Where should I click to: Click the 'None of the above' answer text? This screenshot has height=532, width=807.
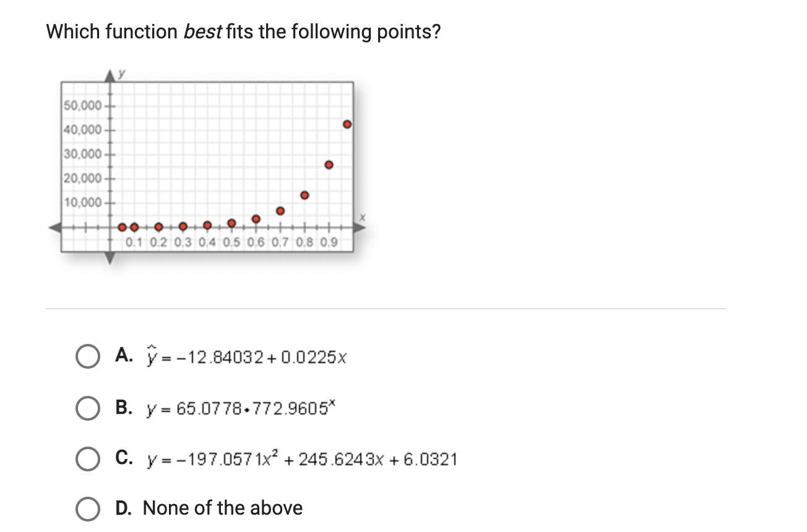223,508
